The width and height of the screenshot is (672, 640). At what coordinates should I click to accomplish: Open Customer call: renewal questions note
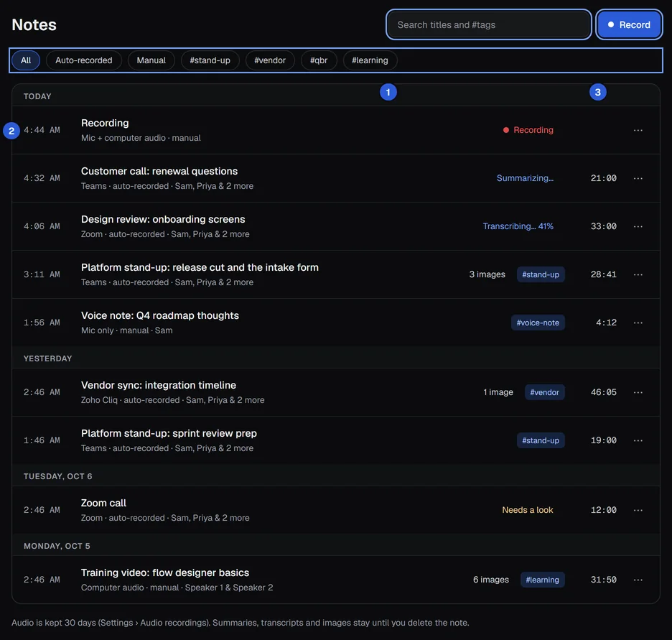pyautogui.click(x=159, y=171)
